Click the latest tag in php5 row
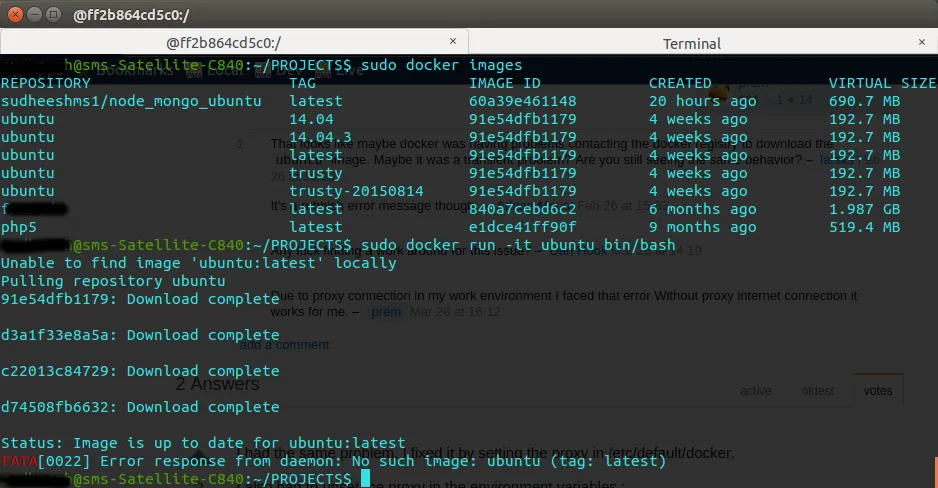This screenshot has width=938, height=488. [316, 227]
